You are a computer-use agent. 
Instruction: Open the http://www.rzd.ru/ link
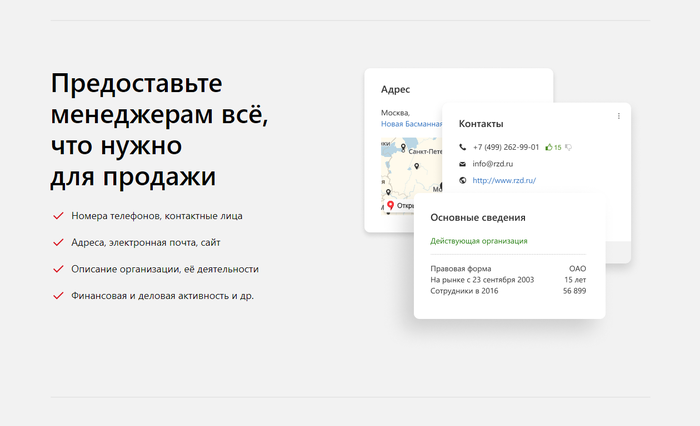pyautogui.click(x=504, y=181)
